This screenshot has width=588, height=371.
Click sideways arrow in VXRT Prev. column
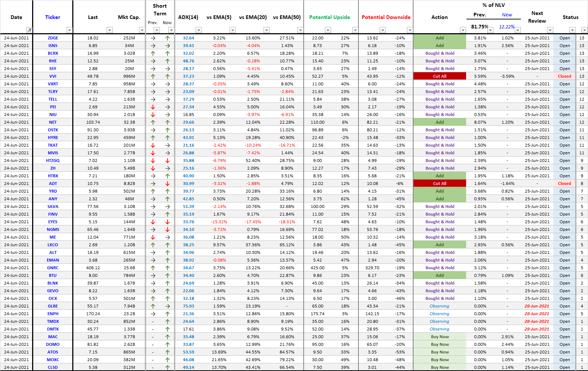click(x=153, y=84)
